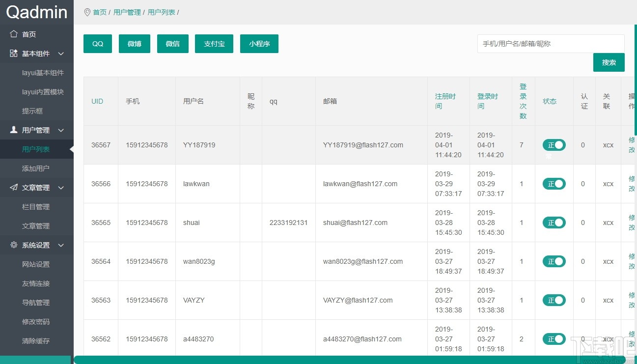Click the email wan8023g@flash127.com
This screenshot has width=637, height=364.
(363, 261)
